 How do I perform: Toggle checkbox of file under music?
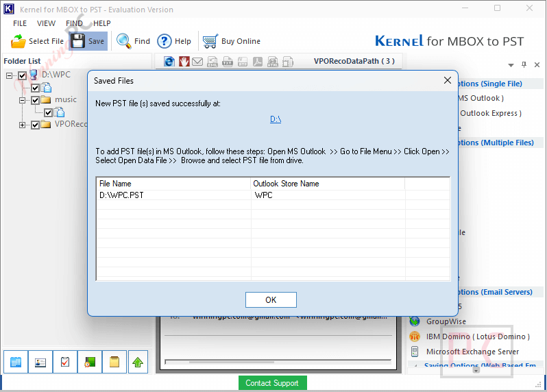[49, 112]
